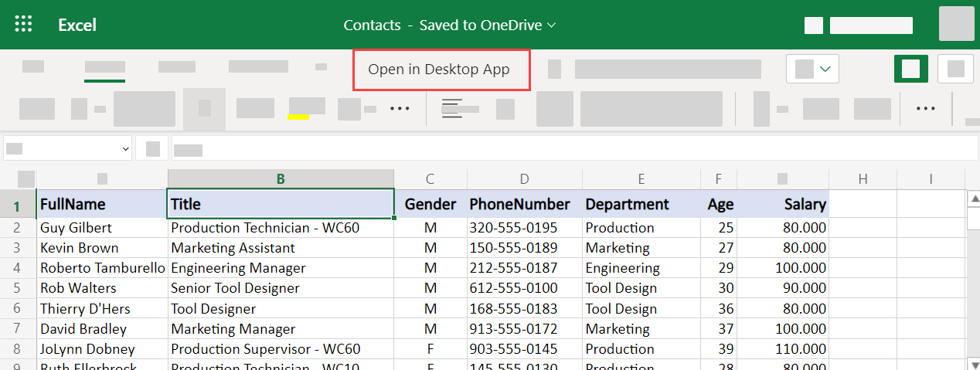Click the Excel app name in header
Image resolution: width=980 pixels, height=370 pixels.
click(77, 25)
